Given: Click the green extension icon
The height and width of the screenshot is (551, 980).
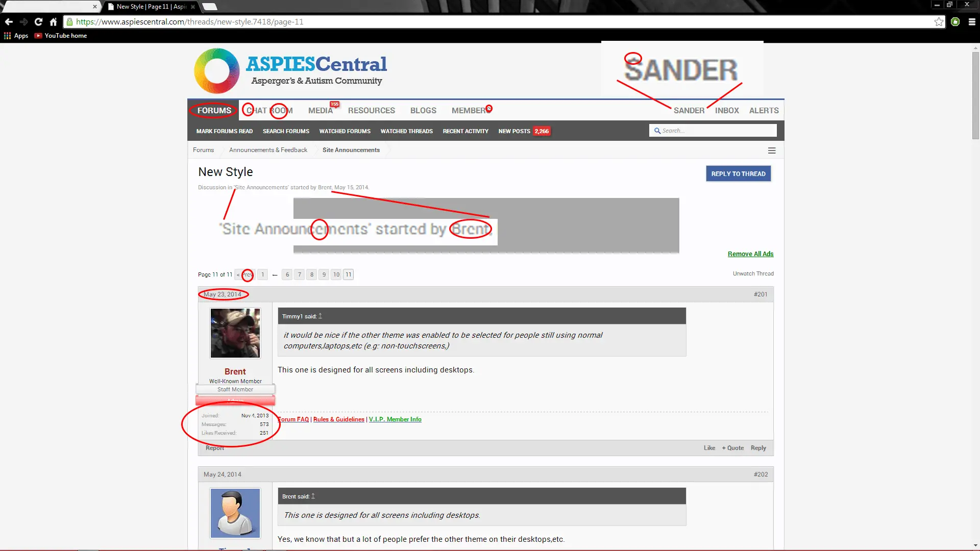Looking at the screenshot, I should click(955, 22).
